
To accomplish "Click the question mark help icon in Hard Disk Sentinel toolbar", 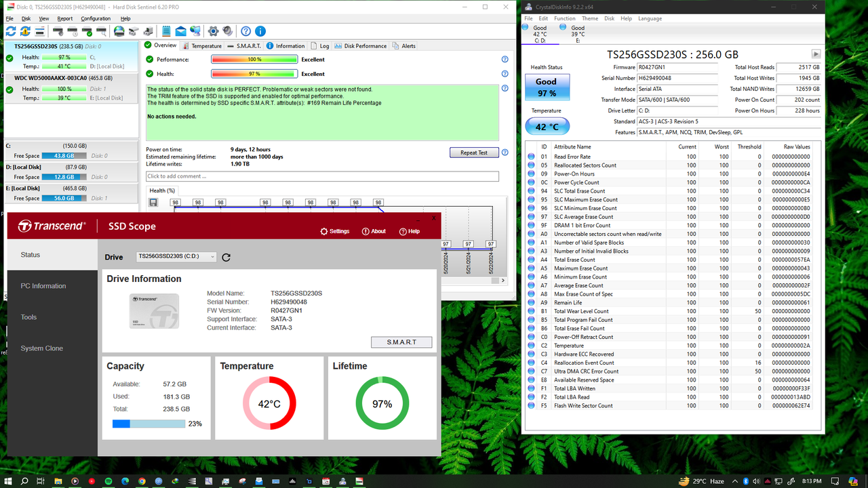I will tap(245, 31).
